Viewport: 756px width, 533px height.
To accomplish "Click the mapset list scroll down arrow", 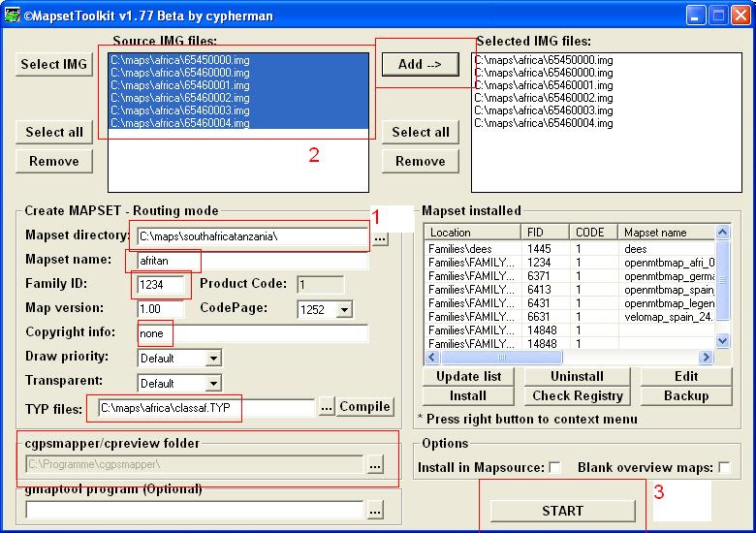I will point(722,341).
